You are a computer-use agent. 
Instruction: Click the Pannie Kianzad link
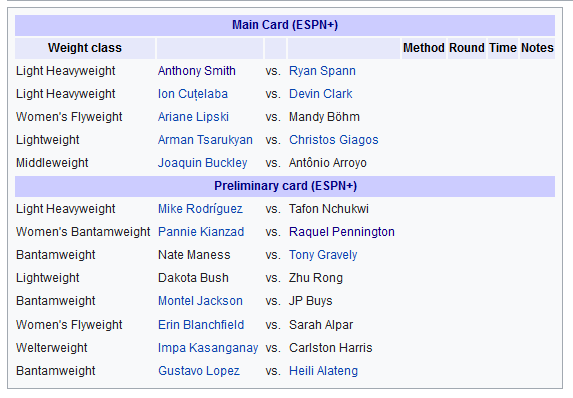click(x=201, y=232)
